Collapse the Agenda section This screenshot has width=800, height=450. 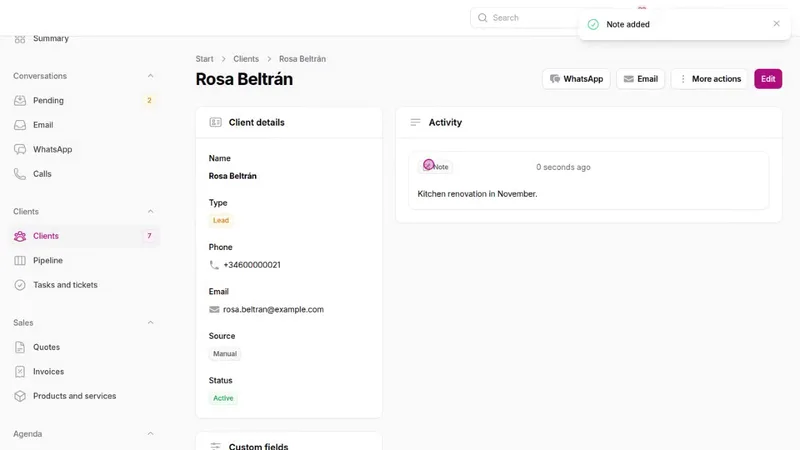click(x=150, y=434)
